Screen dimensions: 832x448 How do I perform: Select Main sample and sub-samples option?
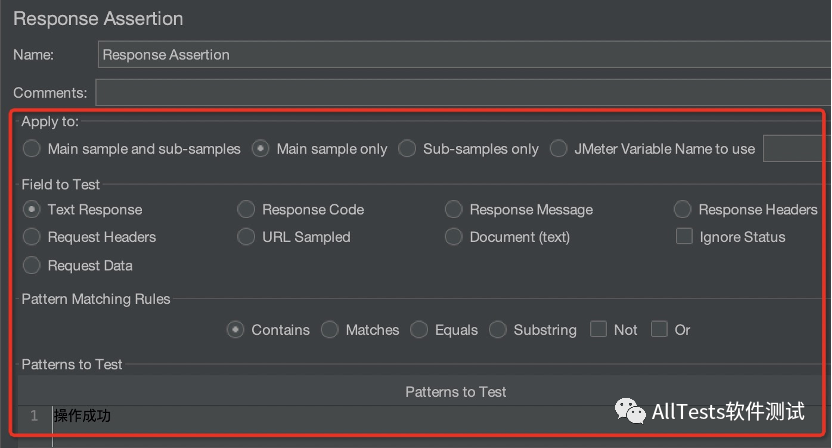[32, 149]
